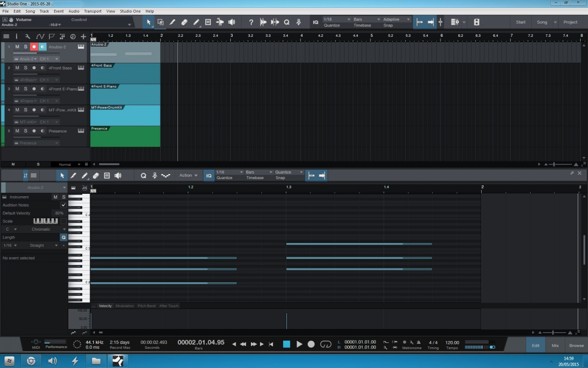Switch to the Pitch Bend tab
Screen dimensions: 588x368
(146, 306)
